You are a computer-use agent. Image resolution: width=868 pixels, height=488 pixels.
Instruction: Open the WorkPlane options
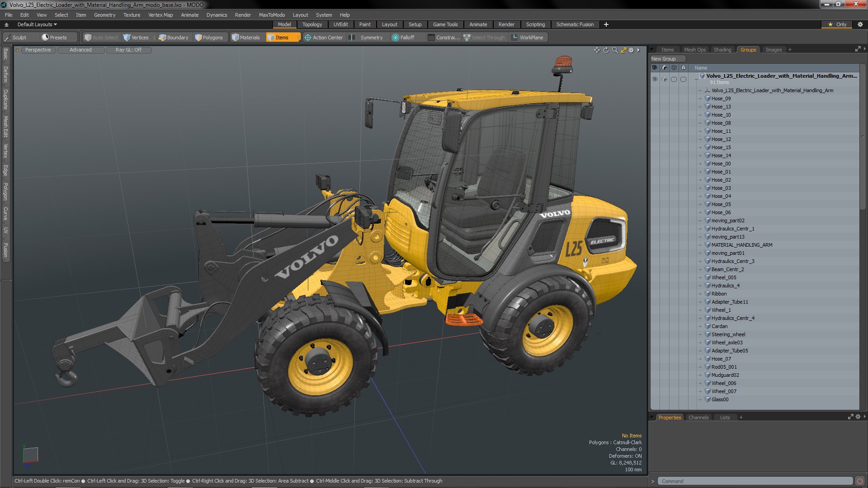528,38
